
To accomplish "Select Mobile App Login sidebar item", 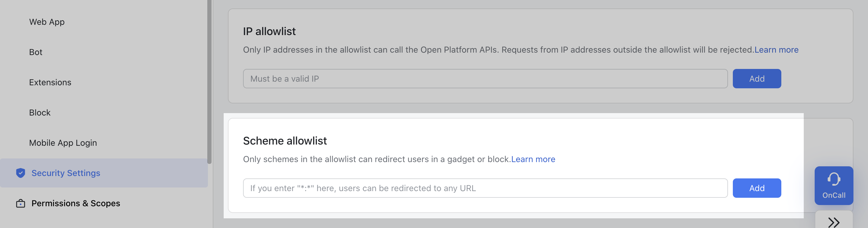I will pos(63,143).
